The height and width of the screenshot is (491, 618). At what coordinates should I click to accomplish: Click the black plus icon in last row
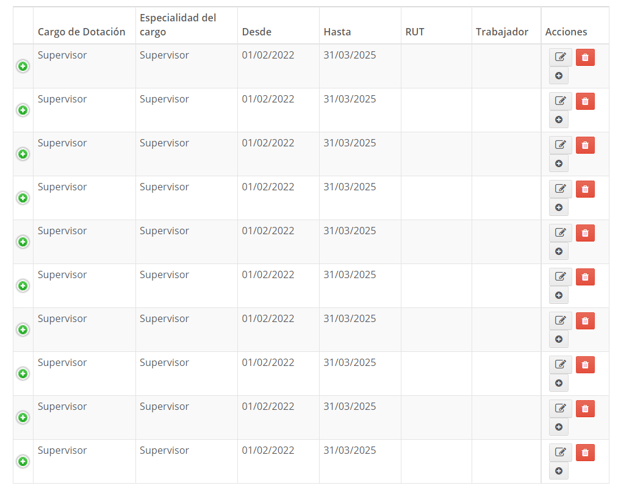tap(559, 471)
